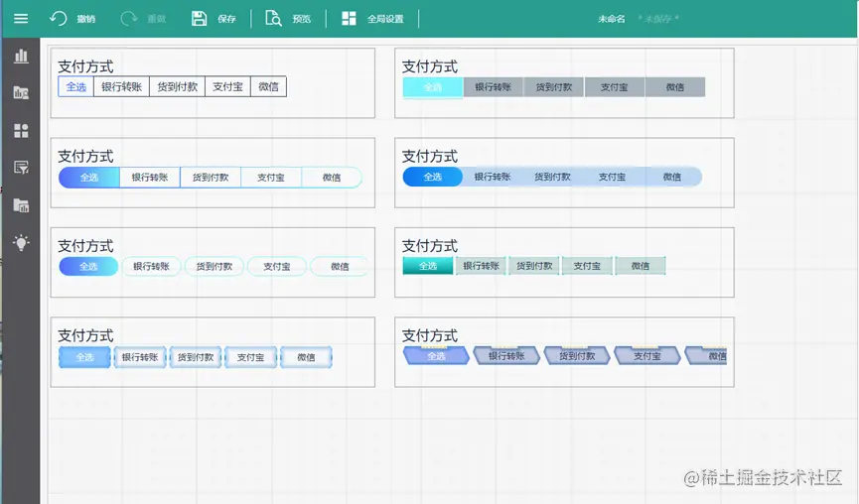The image size is (859, 504).
Task: Select 微信 in plain white outlined filter
Action: point(268,86)
